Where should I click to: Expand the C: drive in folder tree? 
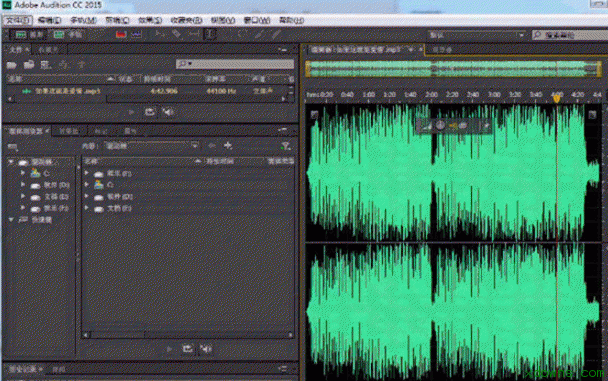point(23,173)
